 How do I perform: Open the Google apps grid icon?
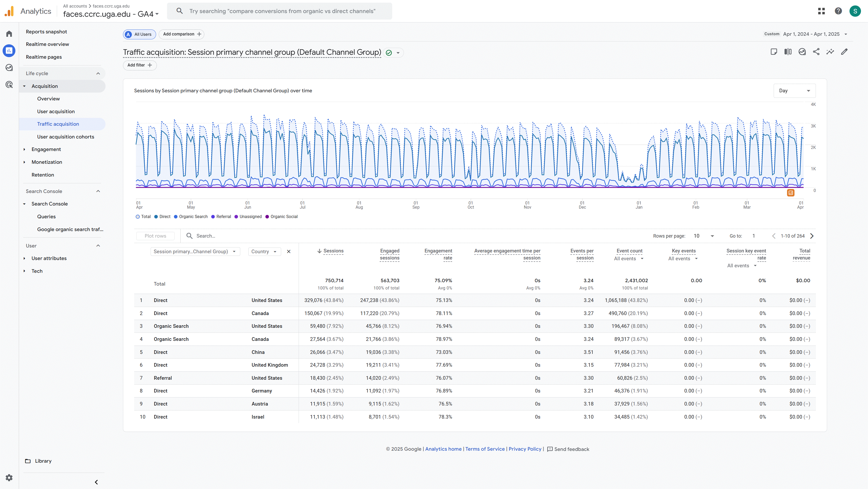click(822, 11)
